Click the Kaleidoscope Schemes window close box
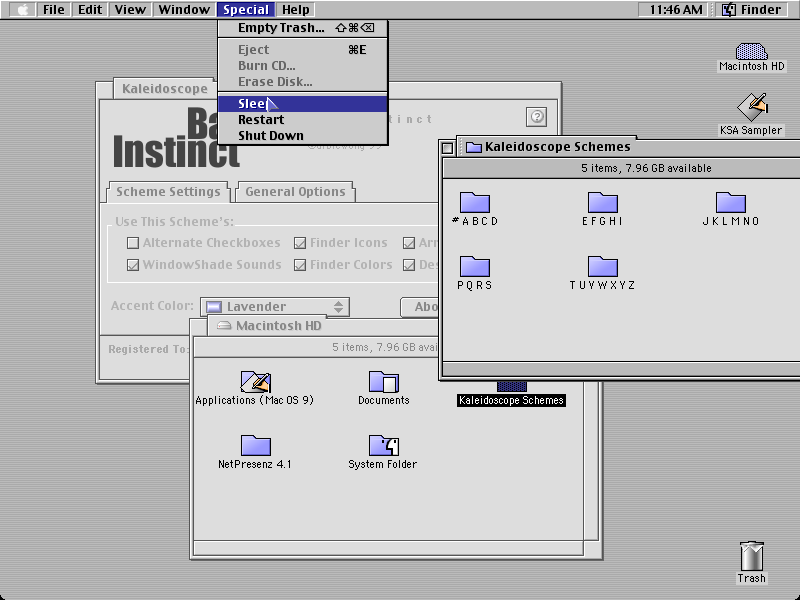 [447, 148]
